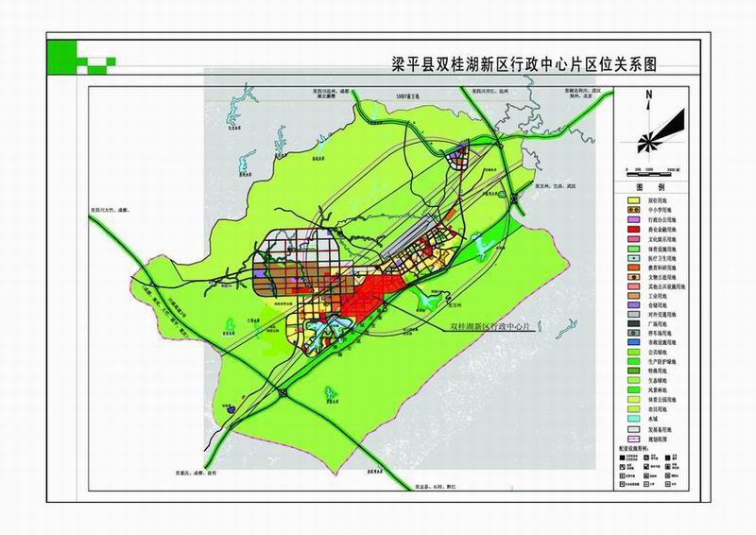Select the blue 市政设施用地 legend swatch
The width and height of the screenshot is (756, 535).
pos(633,342)
